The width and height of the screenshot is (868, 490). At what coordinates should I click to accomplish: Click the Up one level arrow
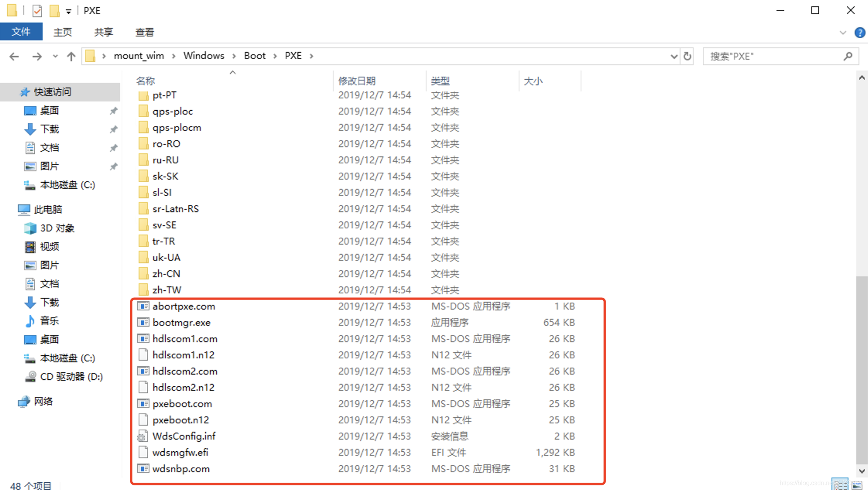click(71, 57)
